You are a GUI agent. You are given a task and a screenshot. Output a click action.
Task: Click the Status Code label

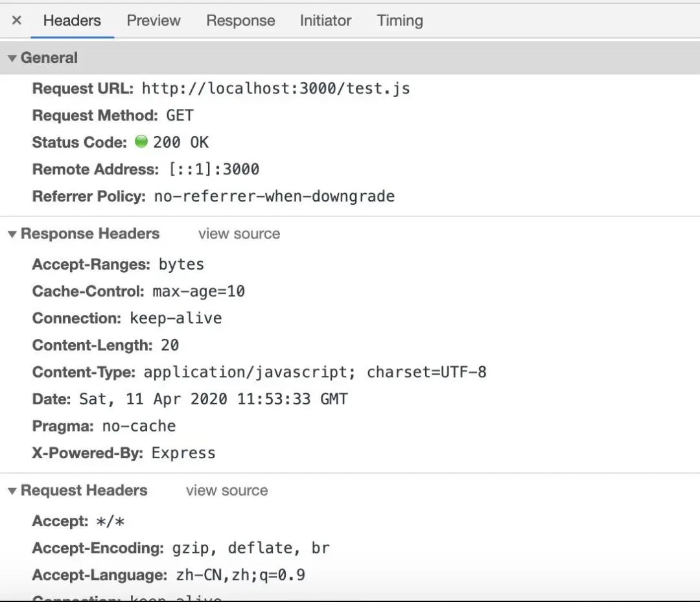click(80, 143)
